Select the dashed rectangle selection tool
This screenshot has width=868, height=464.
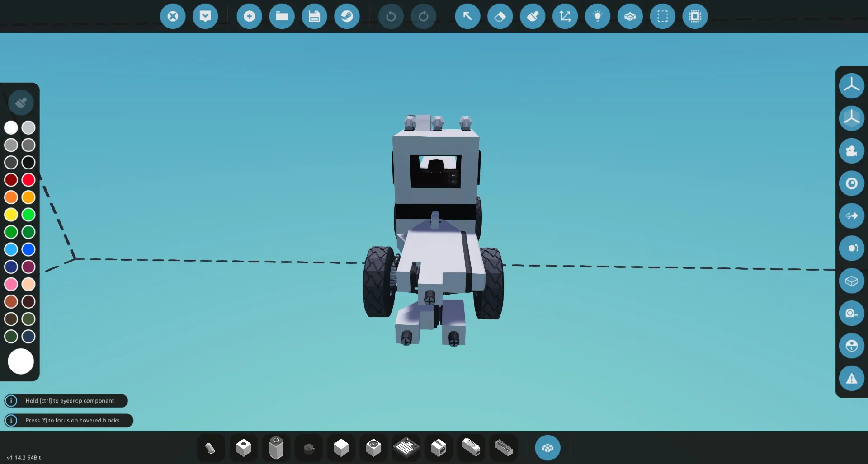pos(662,17)
